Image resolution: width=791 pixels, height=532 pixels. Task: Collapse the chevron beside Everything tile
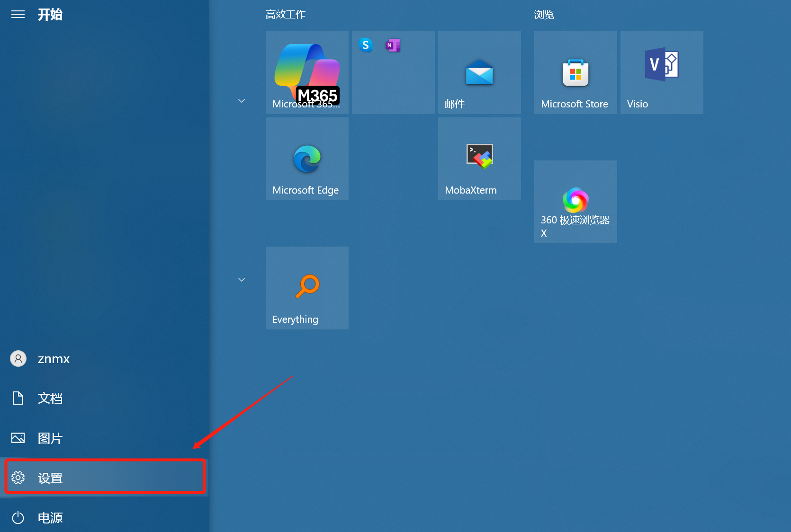(x=242, y=280)
